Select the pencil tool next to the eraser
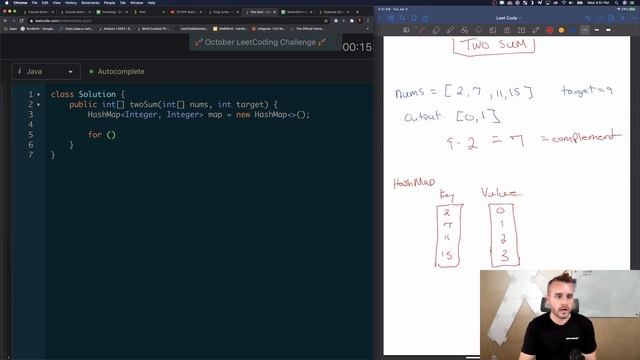Screen dimensions: 640x360 (x=450, y=30)
